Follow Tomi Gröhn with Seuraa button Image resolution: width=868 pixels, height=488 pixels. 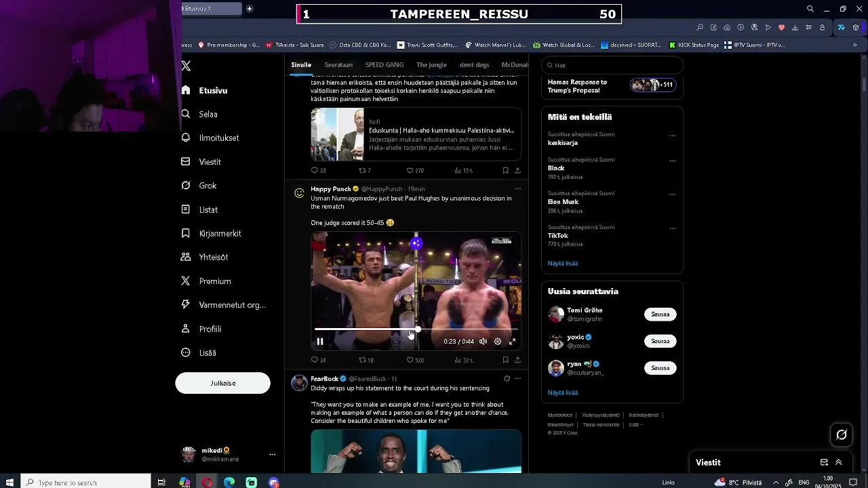[x=660, y=314]
